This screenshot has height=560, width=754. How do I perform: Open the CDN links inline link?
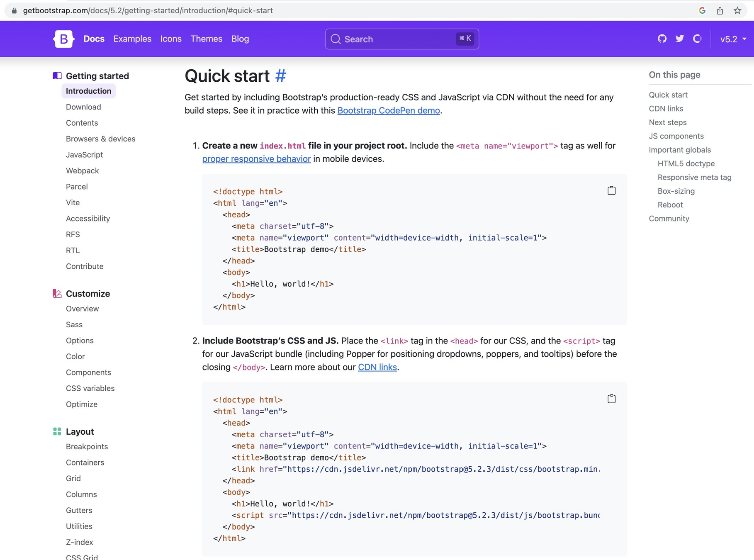tap(377, 367)
